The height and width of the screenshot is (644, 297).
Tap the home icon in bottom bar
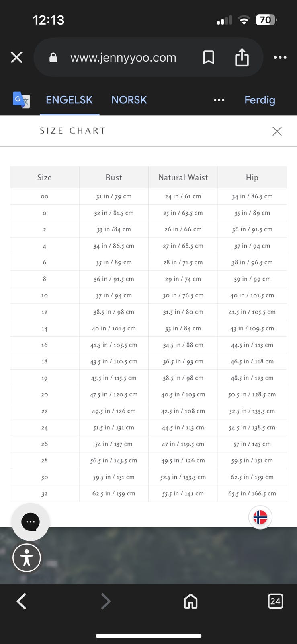tap(190, 601)
